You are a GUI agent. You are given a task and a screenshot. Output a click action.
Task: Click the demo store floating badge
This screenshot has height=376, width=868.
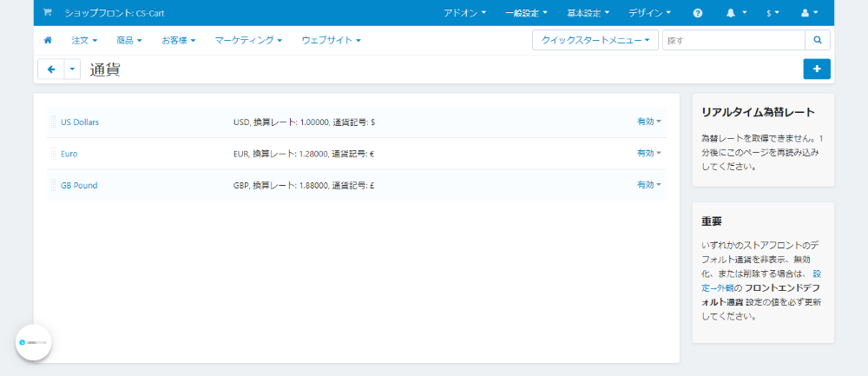tap(34, 342)
